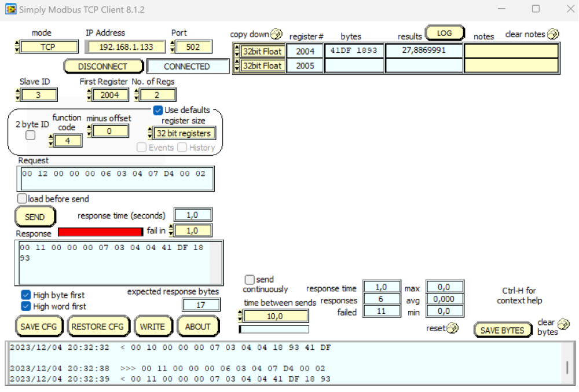Uncheck the Use defaults checkbox
This screenshot has width=579, height=392.
158,110
